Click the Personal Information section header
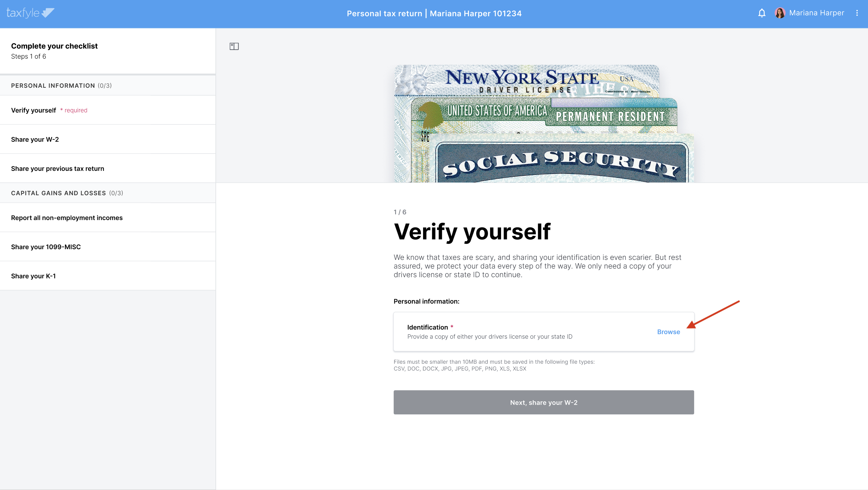Viewport: 868px width, 490px height. coord(108,86)
